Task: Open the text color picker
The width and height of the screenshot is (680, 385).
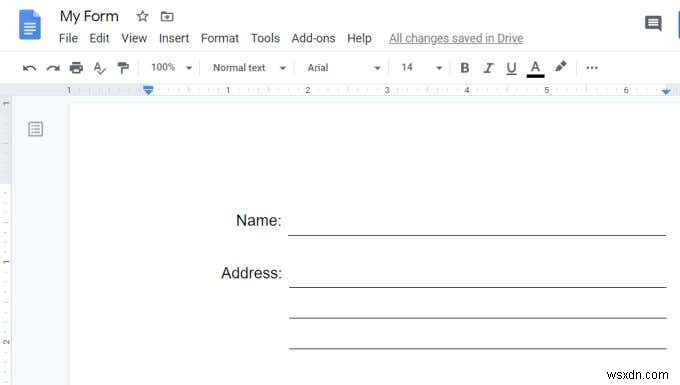Action: pyautogui.click(x=535, y=69)
